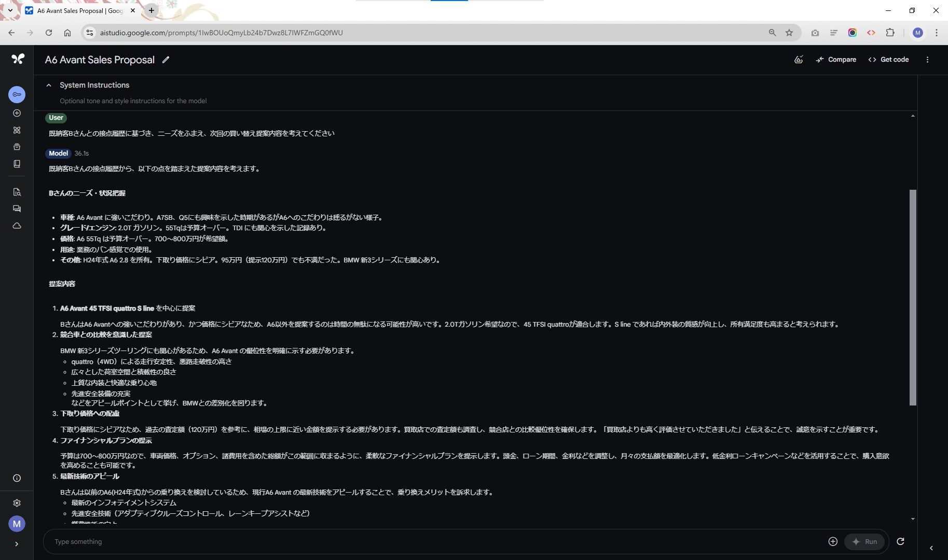Click the scroll-up arrow of chat pane
Image resolution: width=948 pixels, height=560 pixels.
pos(913,116)
